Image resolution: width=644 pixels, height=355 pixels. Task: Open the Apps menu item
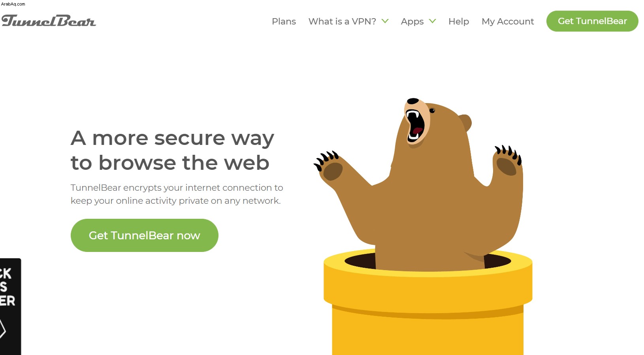412,22
